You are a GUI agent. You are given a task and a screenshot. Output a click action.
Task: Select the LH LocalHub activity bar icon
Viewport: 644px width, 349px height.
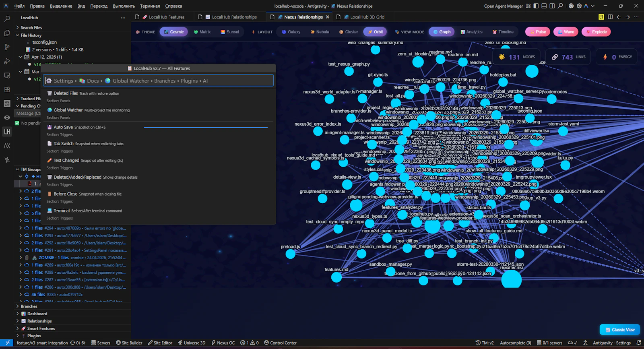[7, 132]
